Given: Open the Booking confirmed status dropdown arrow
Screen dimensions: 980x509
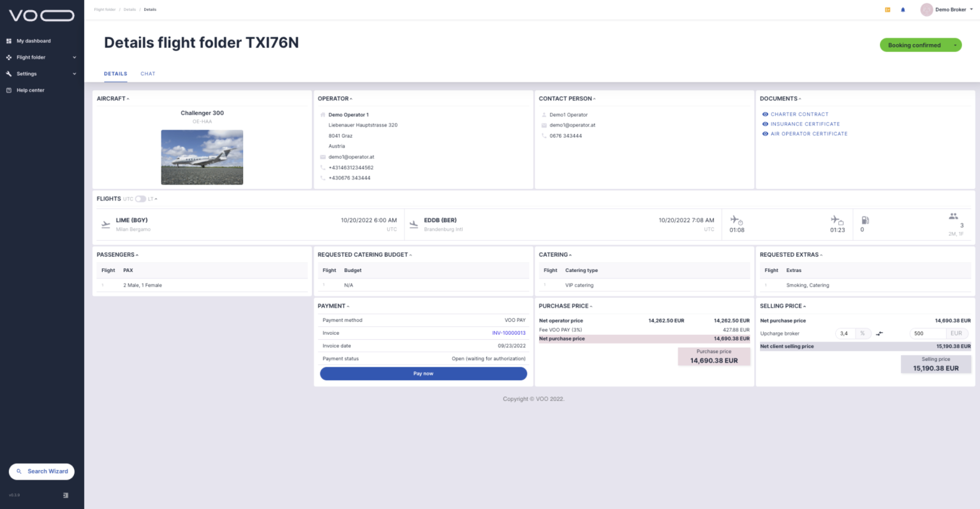Looking at the screenshot, I should pos(954,45).
